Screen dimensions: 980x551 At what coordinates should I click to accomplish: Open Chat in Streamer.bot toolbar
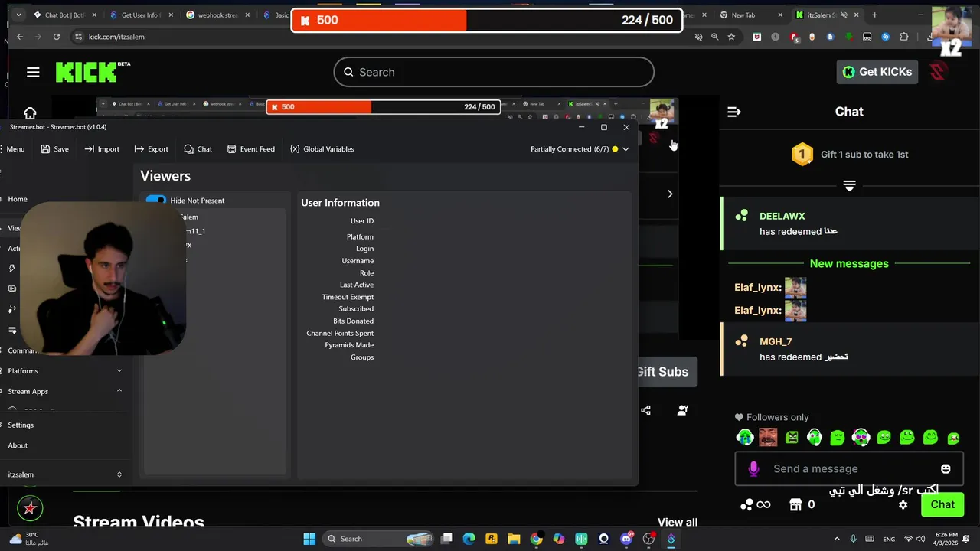pyautogui.click(x=198, y=149)
